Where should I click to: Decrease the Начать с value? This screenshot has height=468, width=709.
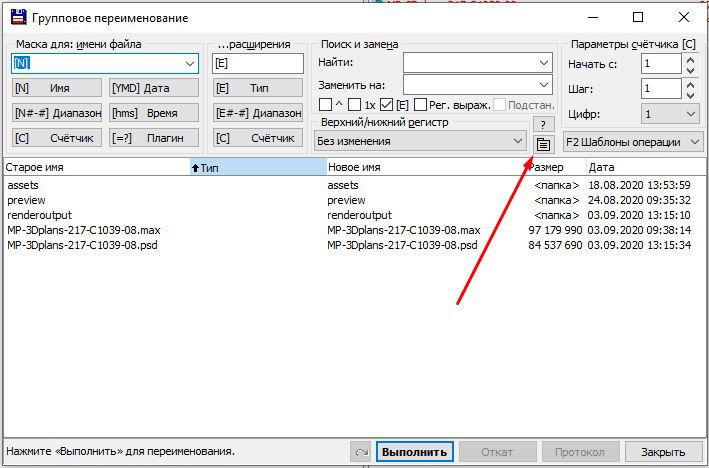coord(690,70)
